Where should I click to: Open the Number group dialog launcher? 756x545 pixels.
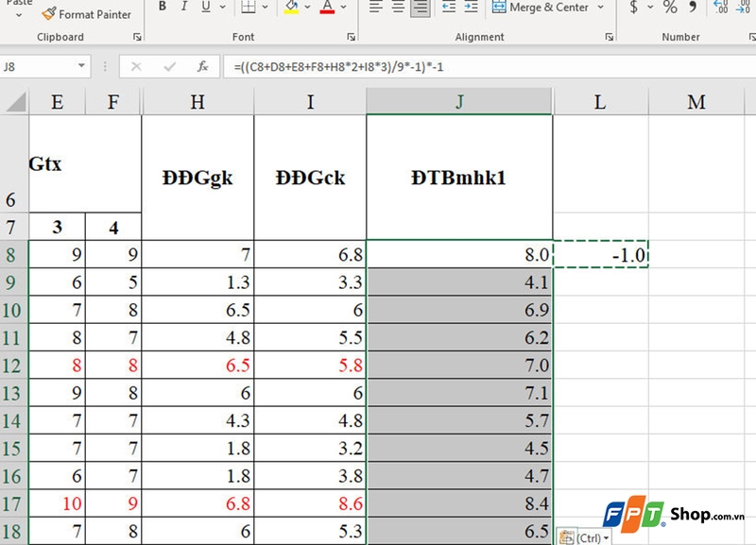751,37
